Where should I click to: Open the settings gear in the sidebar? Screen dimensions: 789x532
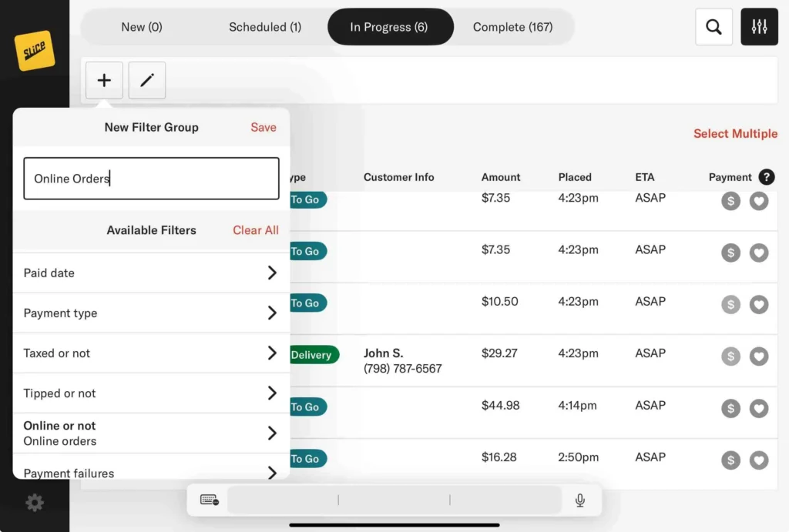click(x=35, y=503)
